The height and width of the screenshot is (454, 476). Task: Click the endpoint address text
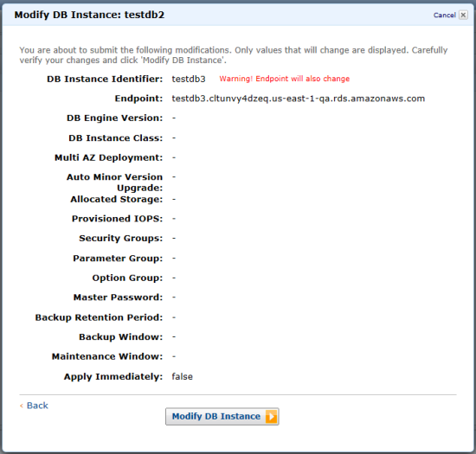298,99
